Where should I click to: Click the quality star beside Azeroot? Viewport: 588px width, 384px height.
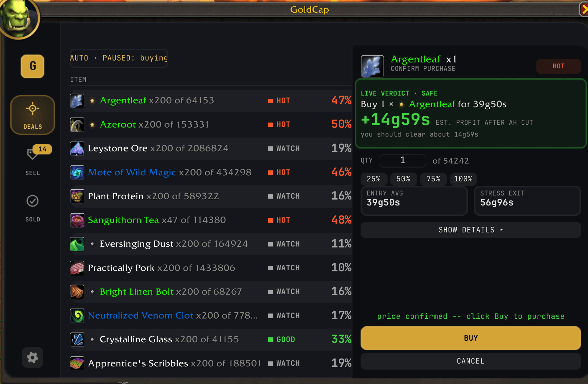[92, 125]
